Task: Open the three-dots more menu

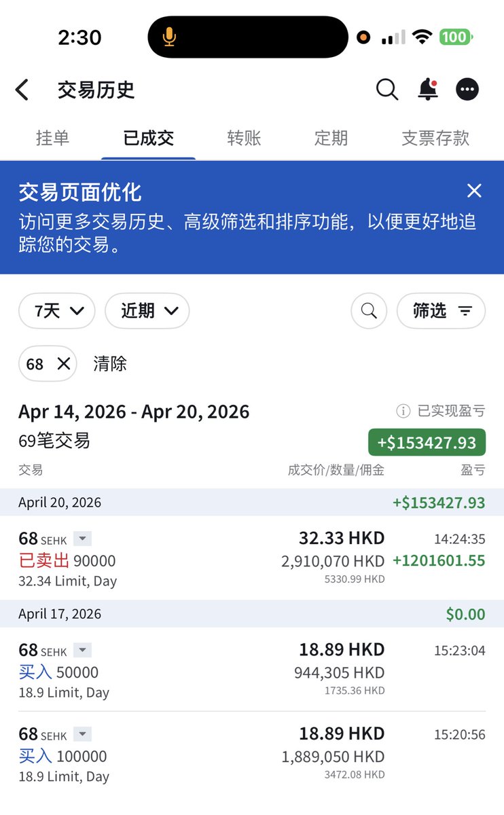Action: click(x=467, y=89)
